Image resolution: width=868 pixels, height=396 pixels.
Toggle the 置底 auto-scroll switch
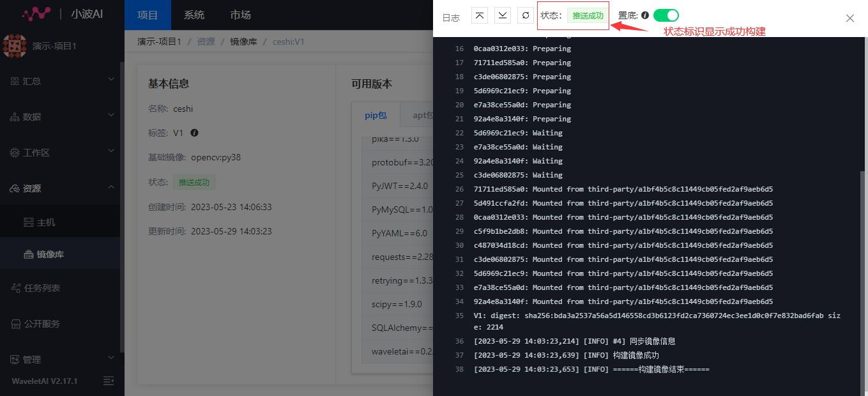(666, 15)
